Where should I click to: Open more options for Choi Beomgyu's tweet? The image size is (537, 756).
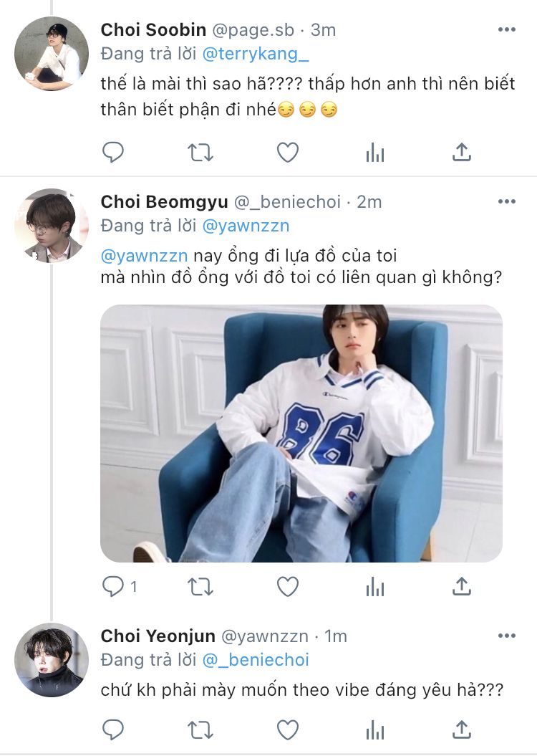506,201
